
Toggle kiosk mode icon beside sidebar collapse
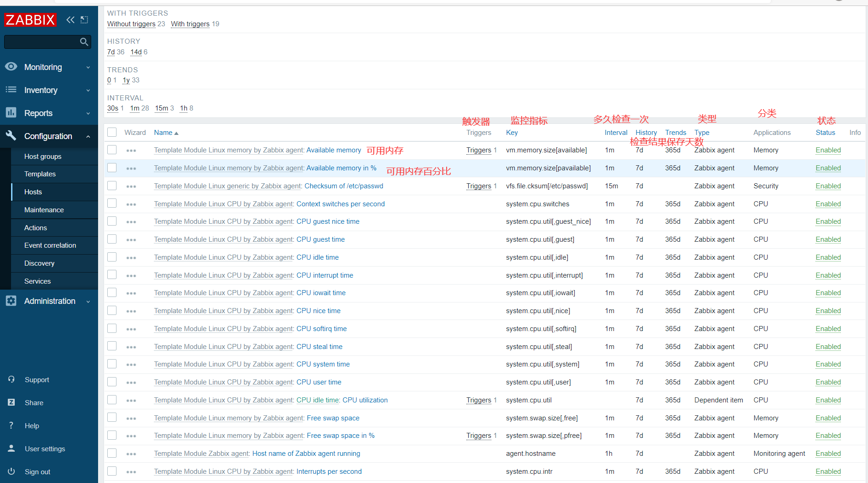[84, 20]
